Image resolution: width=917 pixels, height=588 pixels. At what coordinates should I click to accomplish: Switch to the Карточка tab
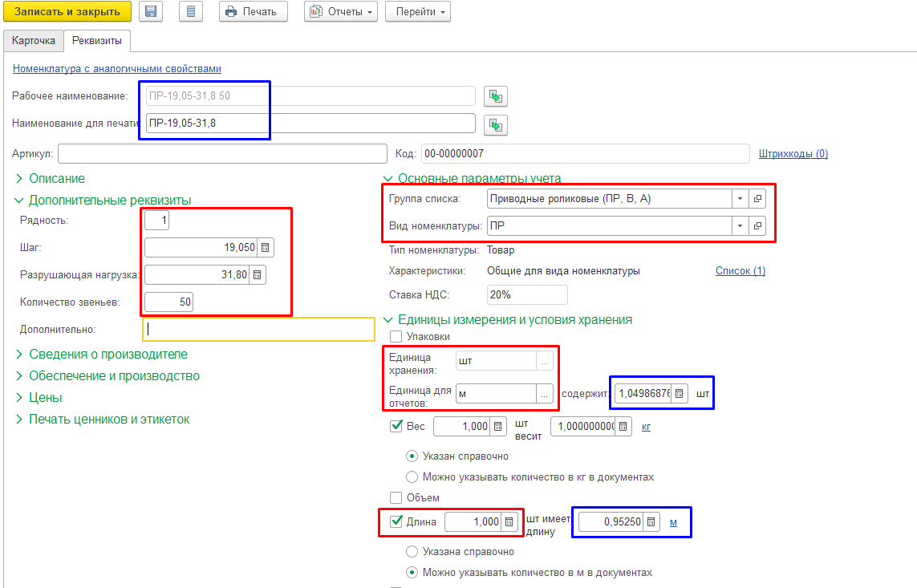34,40
